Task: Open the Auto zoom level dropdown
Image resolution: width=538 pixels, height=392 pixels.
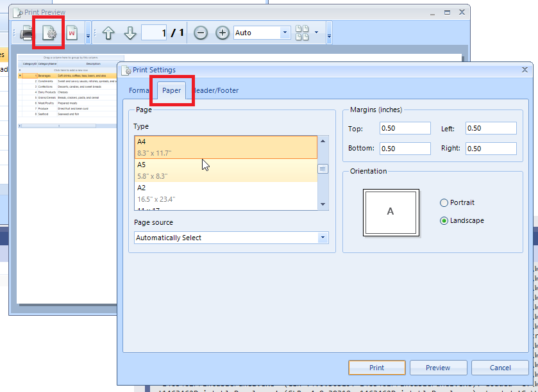Action: pos(285,33)
